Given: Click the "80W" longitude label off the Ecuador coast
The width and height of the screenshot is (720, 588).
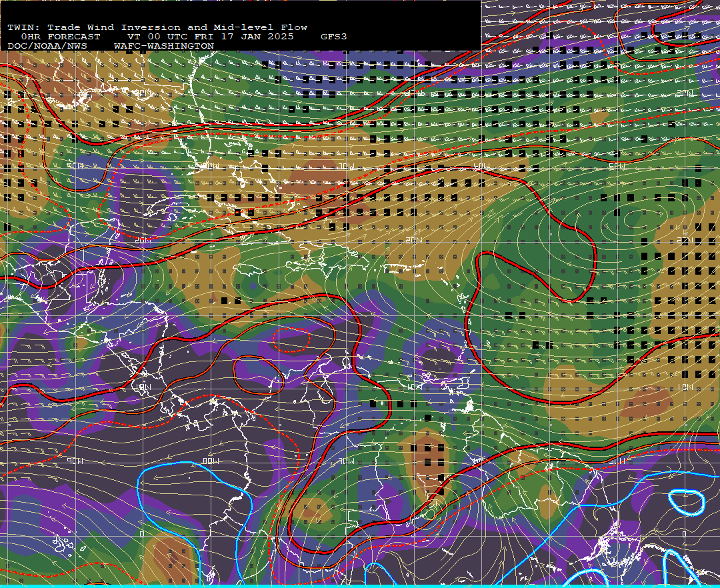Looking at the screenshot, I should pyautogui.click(x=211, y=461).
